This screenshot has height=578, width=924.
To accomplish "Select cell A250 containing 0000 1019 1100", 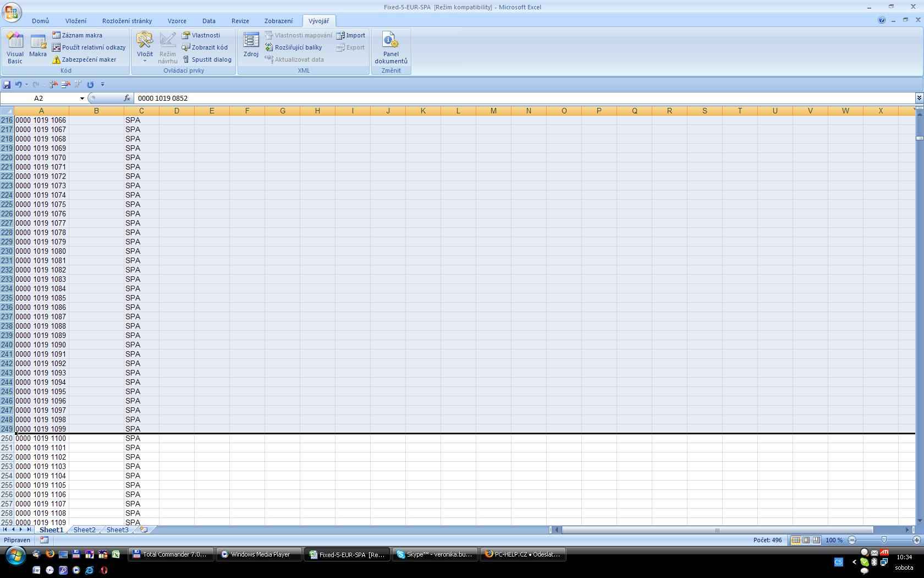I will tap(41, 439).
